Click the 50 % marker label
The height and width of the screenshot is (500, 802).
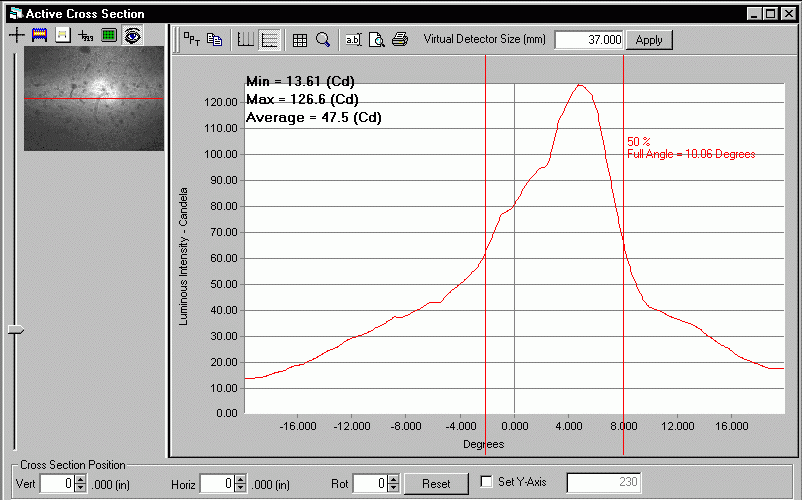[x=638, y=142]
